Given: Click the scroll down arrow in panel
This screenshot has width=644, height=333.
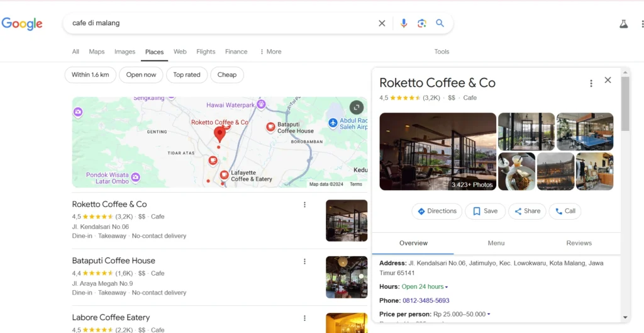Looking at the screenshot, I should tap(625, 317).
